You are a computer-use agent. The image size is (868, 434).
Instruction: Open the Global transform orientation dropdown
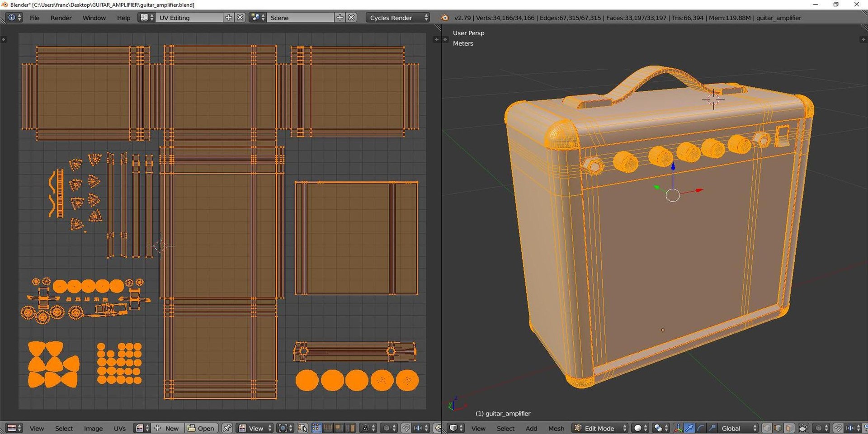(x=738, y=428)
